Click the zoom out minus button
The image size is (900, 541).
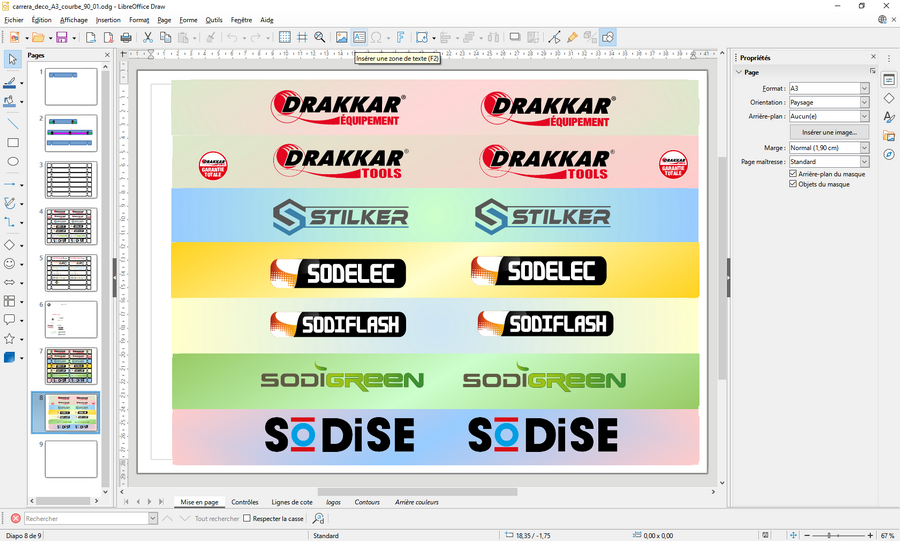807,535
